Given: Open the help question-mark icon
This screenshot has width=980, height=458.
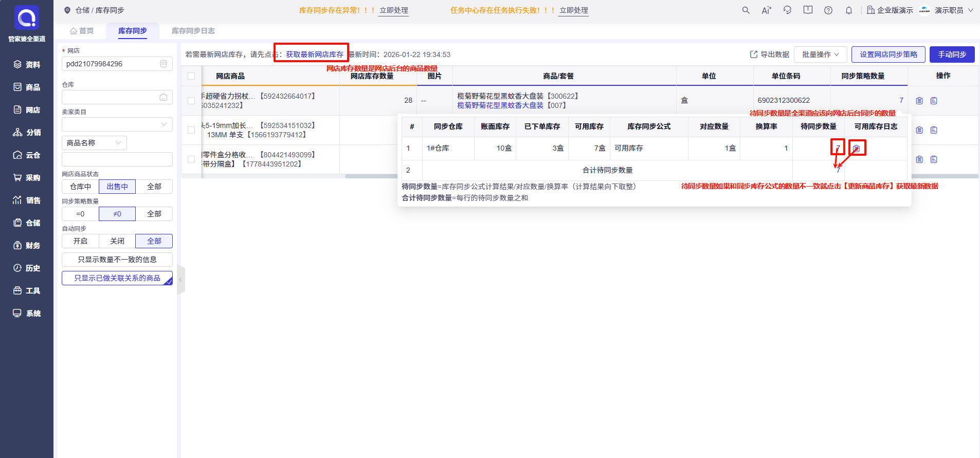Looking at the screenshot, I should coord(828,10).
